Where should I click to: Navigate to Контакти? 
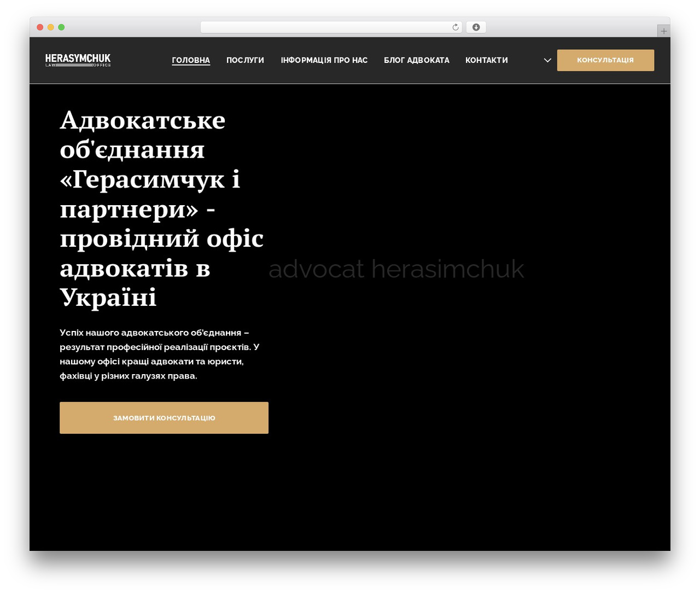[487, 60]
